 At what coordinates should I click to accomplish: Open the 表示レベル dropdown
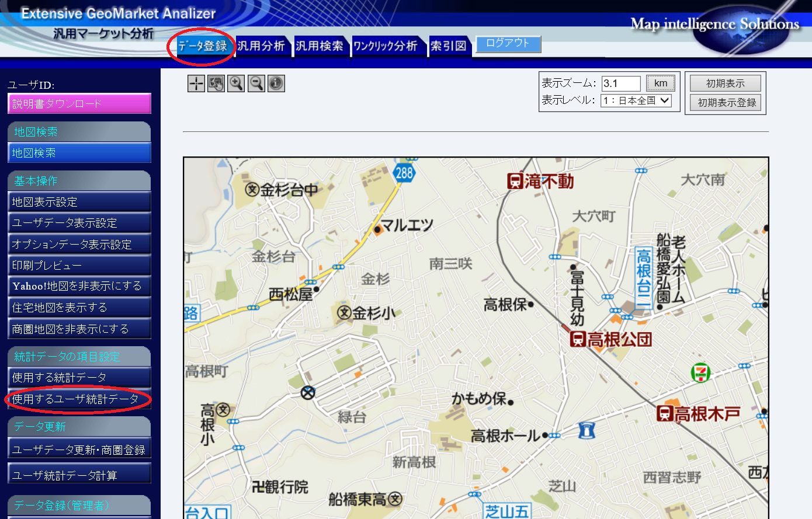click(636, 100)
